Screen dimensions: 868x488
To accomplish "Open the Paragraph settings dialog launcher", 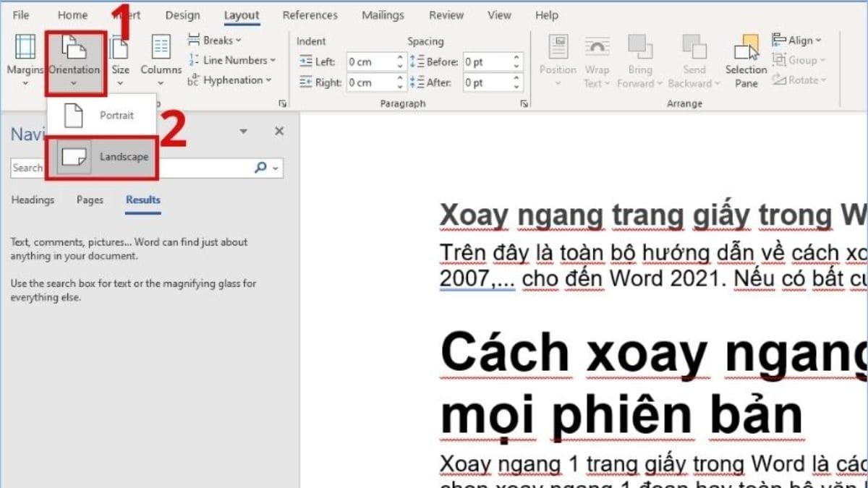I will point(524,103).
